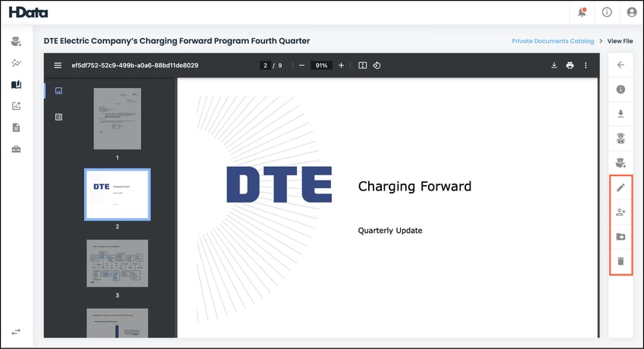
Task: Open the chart analytics icon in left sidebar
Action: pyautogui.click(x=16, y=105)
